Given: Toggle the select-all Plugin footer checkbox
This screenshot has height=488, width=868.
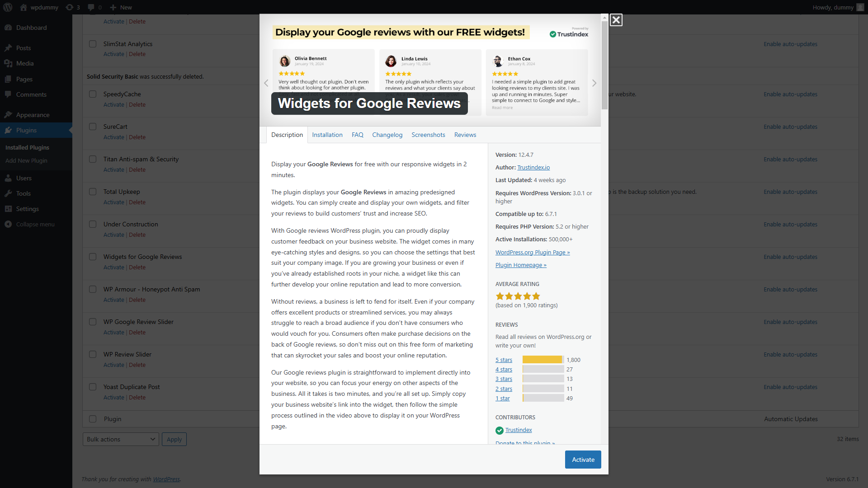Looking at the screenshot, I should click(93, 419).
